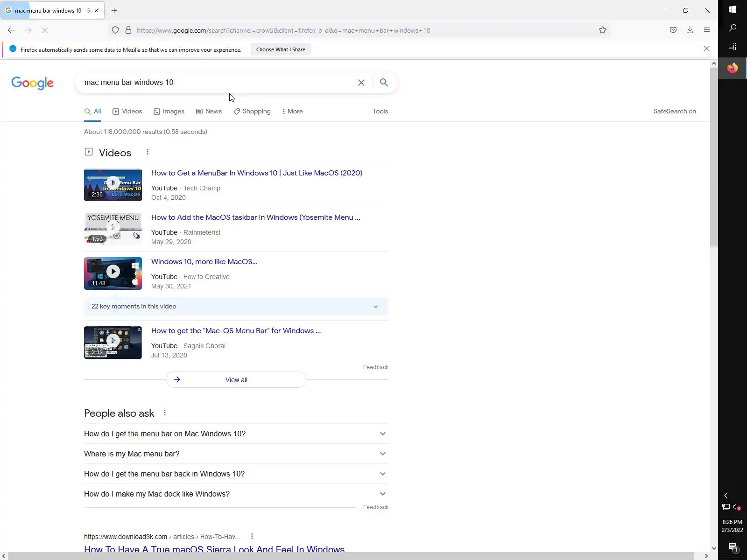This screenshot has width=747, height=560.
Task: Expand 'How do I make my Mac dock like Windows?'
Action: pos(236,494)
